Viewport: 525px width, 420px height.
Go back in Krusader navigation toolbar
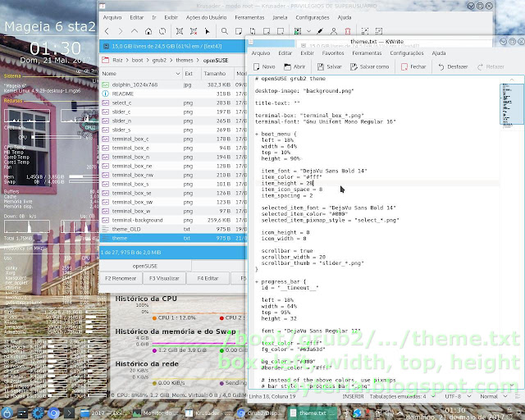click(x=107, y=31)
